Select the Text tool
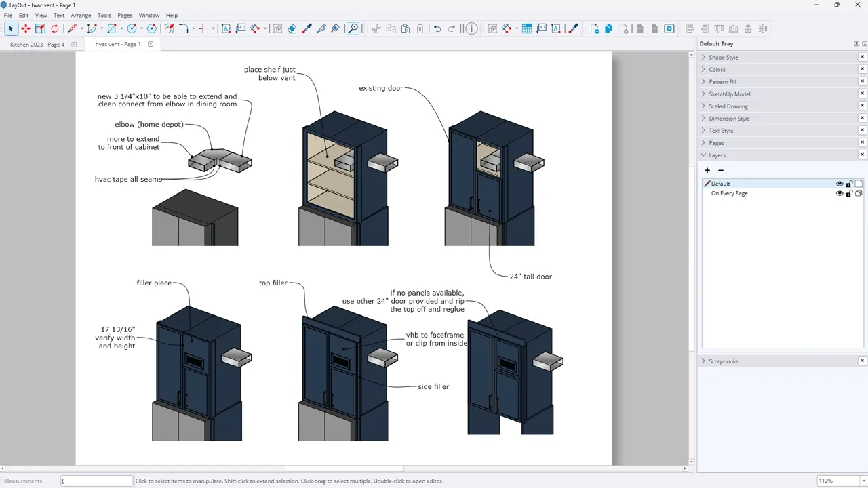868x488 pixels. tap(226, 28)
